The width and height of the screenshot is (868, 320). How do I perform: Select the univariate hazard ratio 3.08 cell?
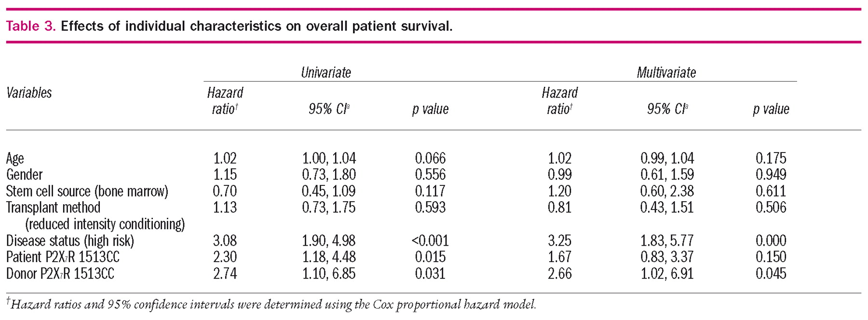(x=225, y=240)
